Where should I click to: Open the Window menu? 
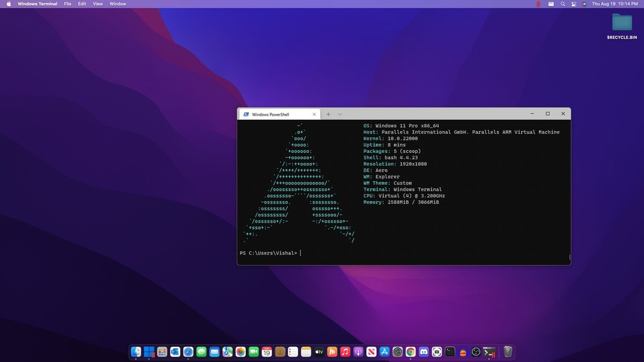(x=118, y=4)
